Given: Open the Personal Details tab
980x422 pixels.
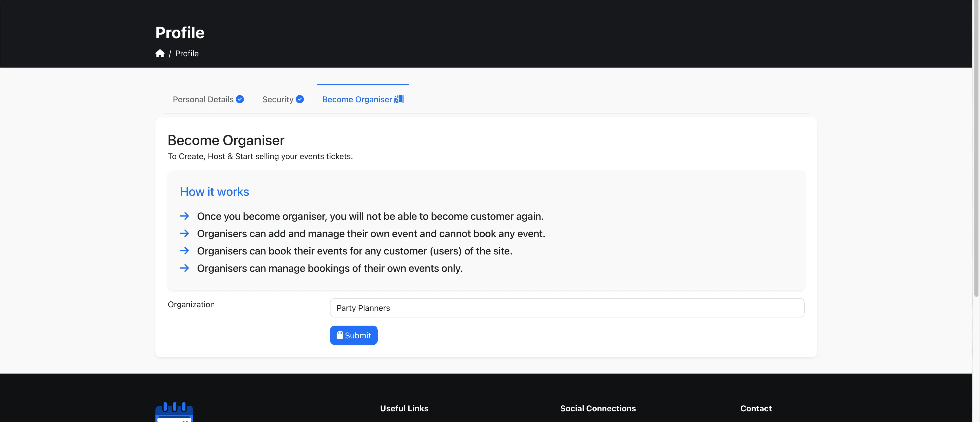Looking at the screenshot, I should tap(203, 100).
